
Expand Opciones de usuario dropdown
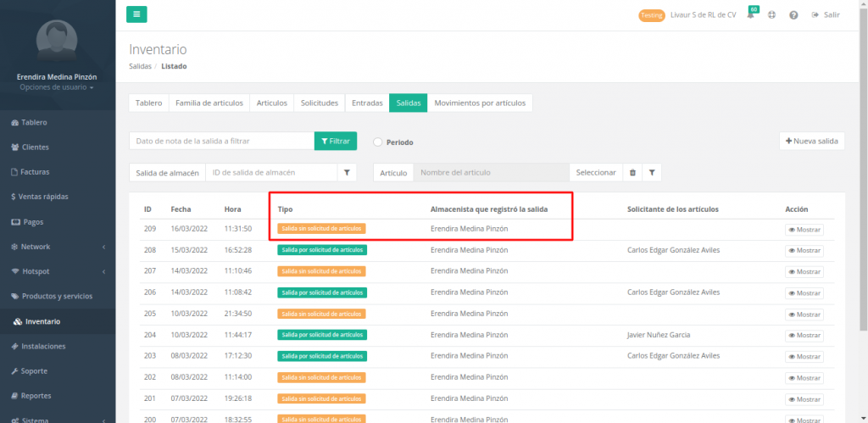point(57,87)
